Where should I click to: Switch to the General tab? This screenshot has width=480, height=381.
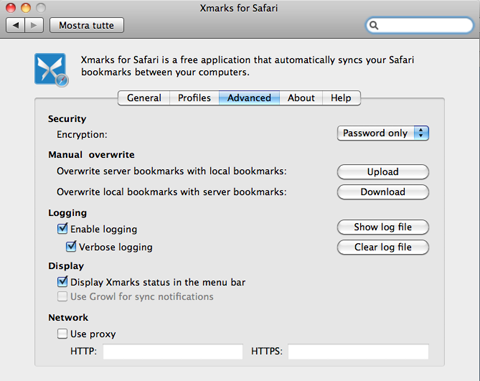[144, 98]
